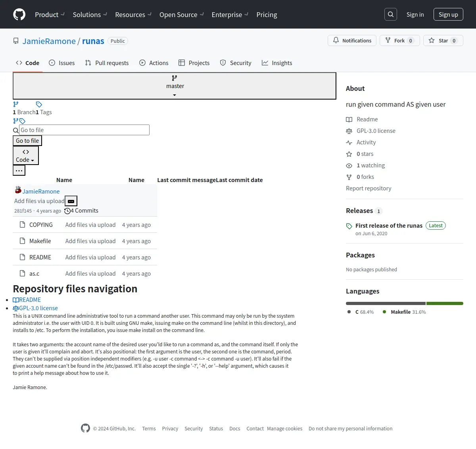476x449 pixels.
Task: Open the Releases heading link
Action: [x=364, y=211]
